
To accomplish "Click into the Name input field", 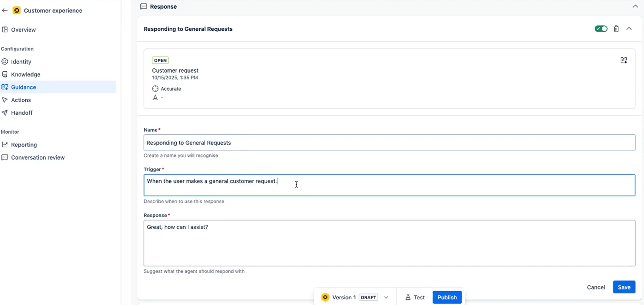I will tap(389, 143).
